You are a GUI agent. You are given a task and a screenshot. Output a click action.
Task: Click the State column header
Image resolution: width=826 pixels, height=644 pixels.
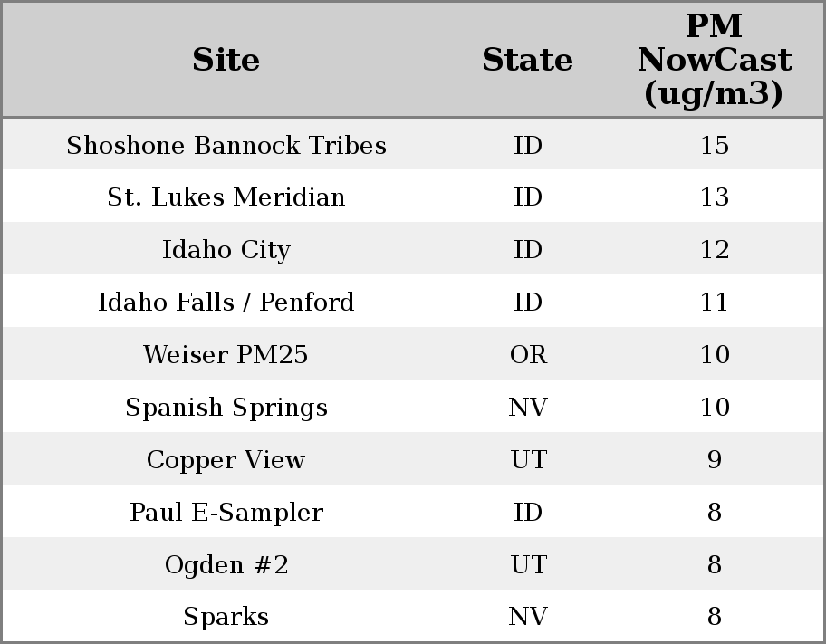point(527,61)
